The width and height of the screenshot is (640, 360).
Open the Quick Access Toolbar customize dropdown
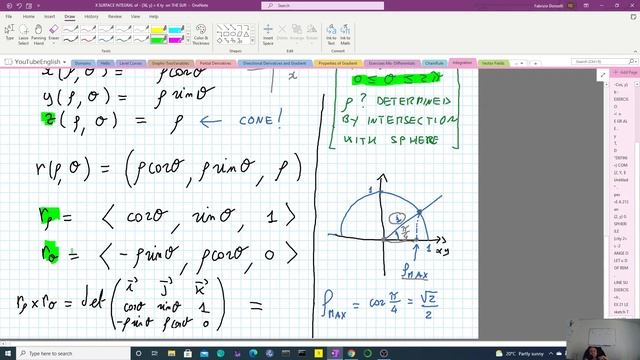38,6
